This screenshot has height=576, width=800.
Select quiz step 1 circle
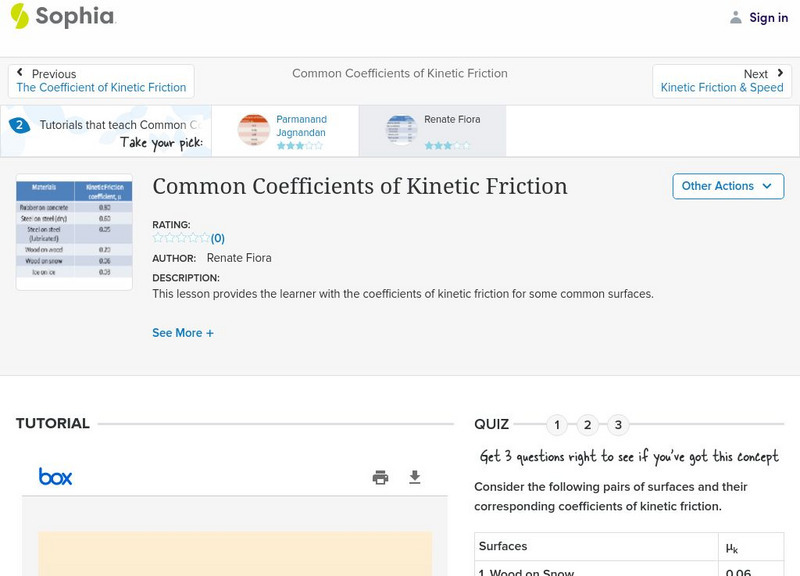point(556,424)
